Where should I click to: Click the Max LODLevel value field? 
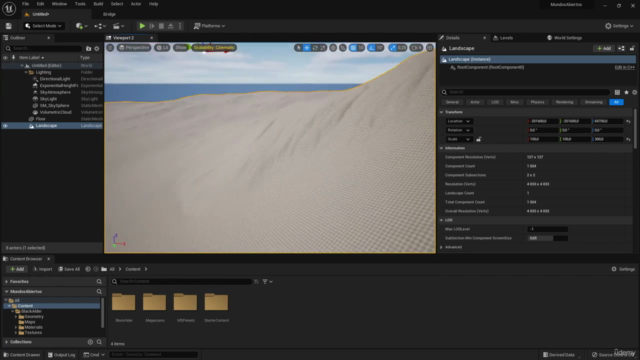[x=547, y=229]
